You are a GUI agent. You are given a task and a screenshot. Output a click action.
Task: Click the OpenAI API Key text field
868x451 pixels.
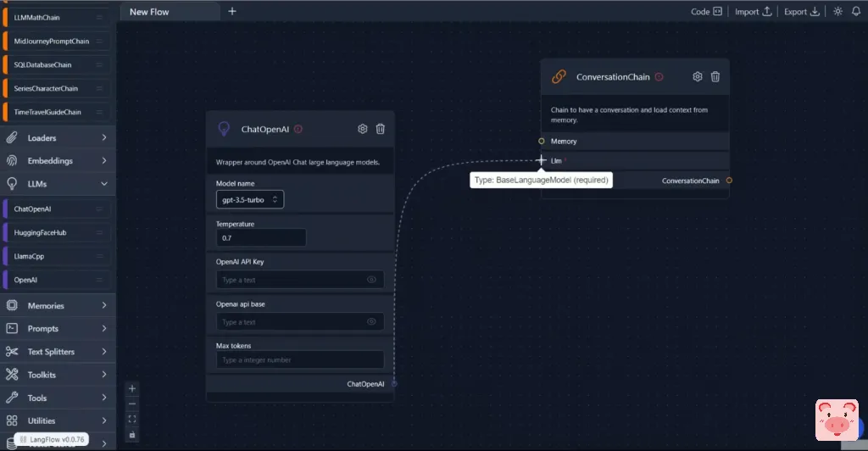pyautogui.click(x=299, y=280)
